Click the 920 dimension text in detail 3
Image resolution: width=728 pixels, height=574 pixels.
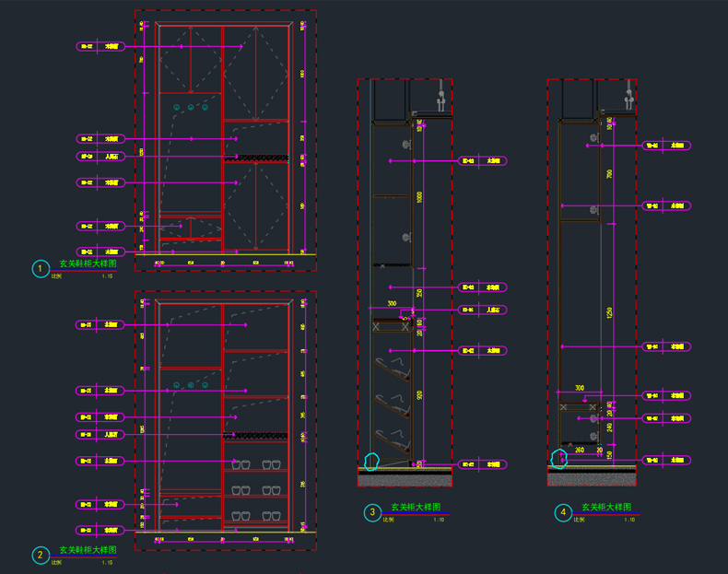click(419, 395)
